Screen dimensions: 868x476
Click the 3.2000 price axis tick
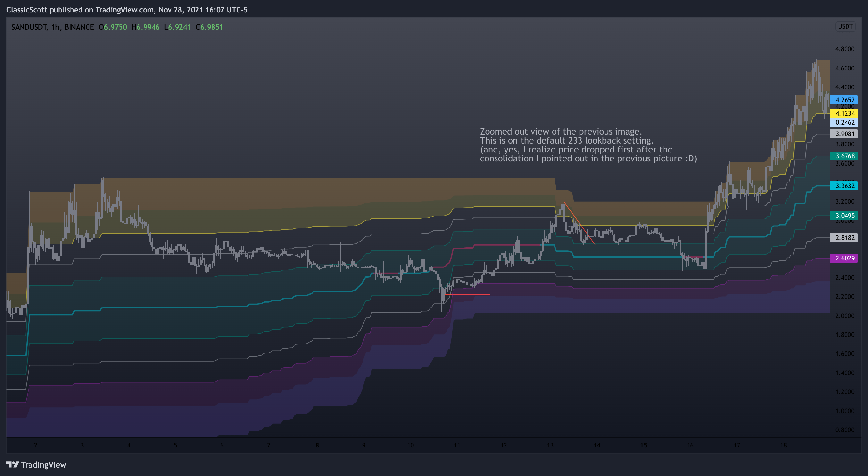tap(845, 201)
